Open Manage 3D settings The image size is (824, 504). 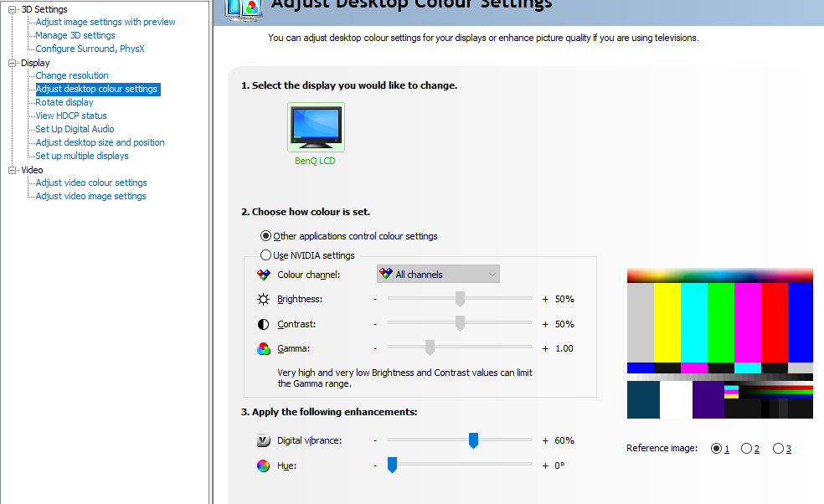tap(75, 35)
